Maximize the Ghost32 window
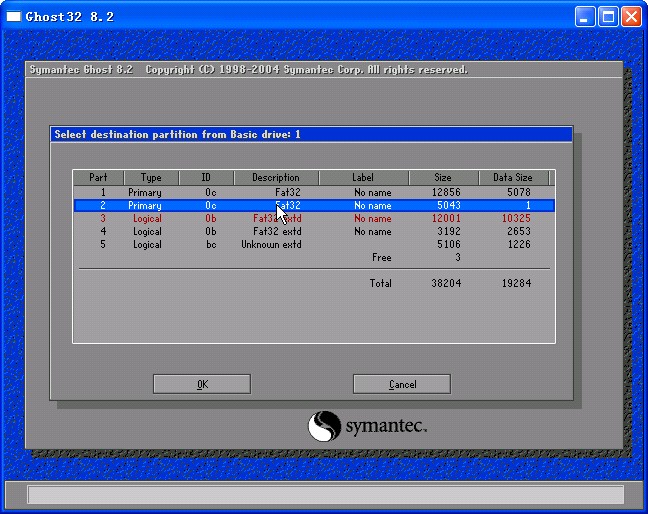This screenshot has height=514, width=648. pos(609,17)
